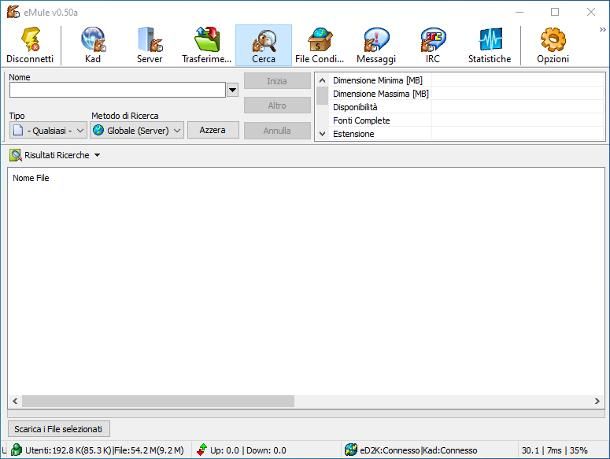Minimize the eMule window

tap(520, 12)
